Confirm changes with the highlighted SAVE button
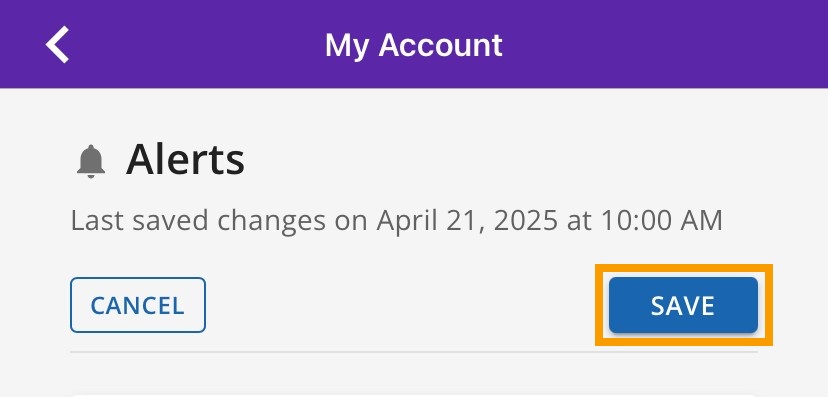 tap(683, 305)
